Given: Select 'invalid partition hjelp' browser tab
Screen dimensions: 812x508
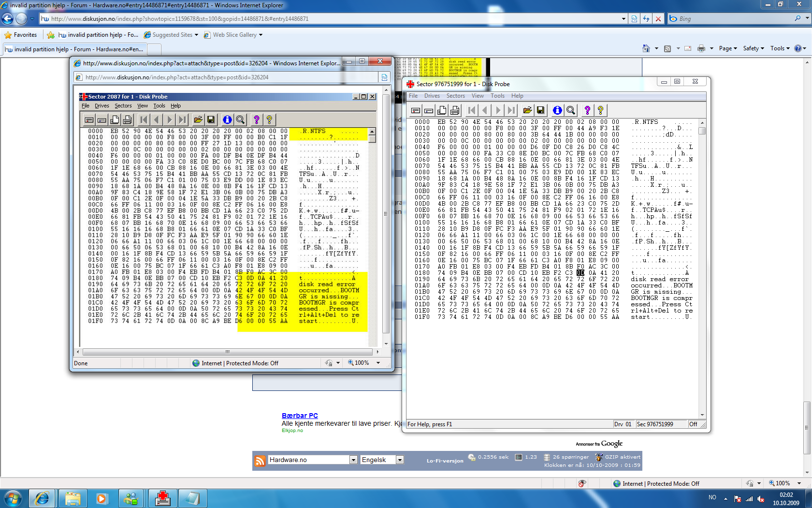Looking at the screenshot, I should 74,49.
